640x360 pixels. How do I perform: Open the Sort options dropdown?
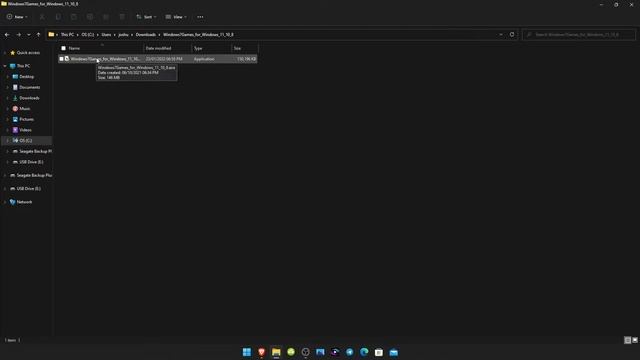click(x=146, y=17)
